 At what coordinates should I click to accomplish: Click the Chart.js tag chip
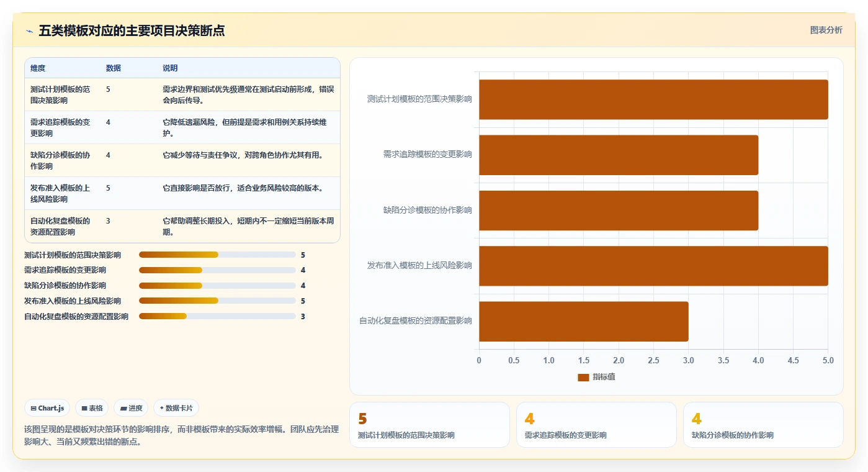tap(48, 408)
